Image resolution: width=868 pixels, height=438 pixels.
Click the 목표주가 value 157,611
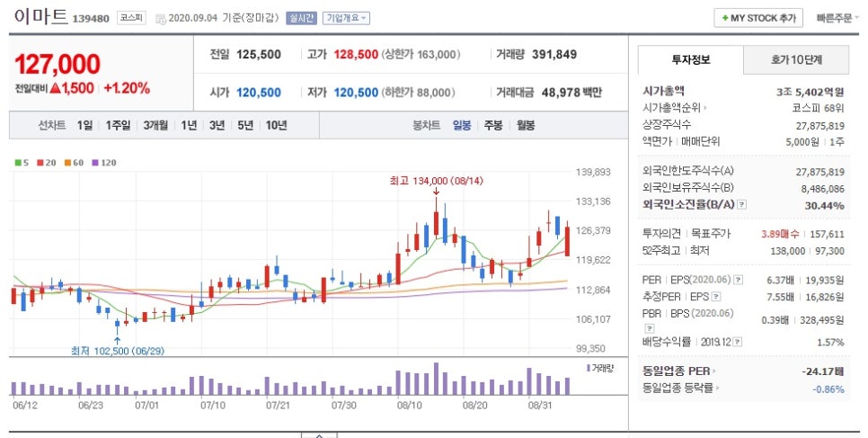click(x=827, y=234)
